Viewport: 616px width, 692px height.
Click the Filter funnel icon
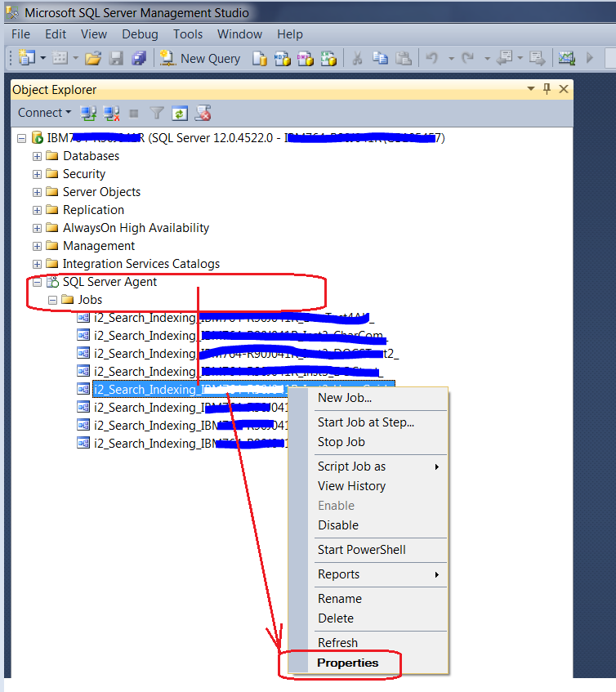point(157,114)
